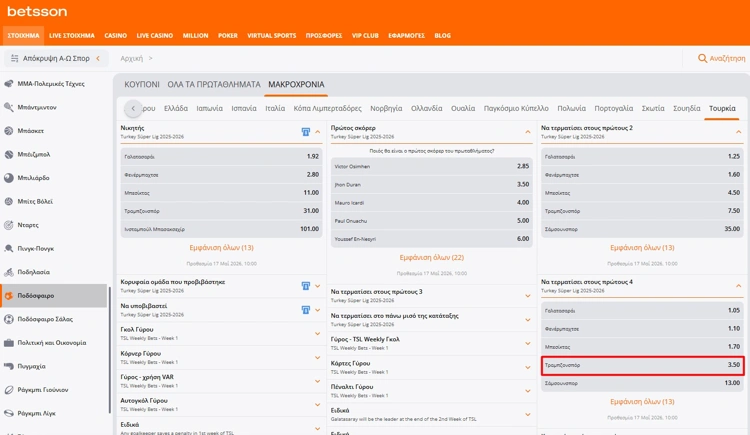
Task: Expand the Κόρνερ Γύρου market
Action: 318,357
